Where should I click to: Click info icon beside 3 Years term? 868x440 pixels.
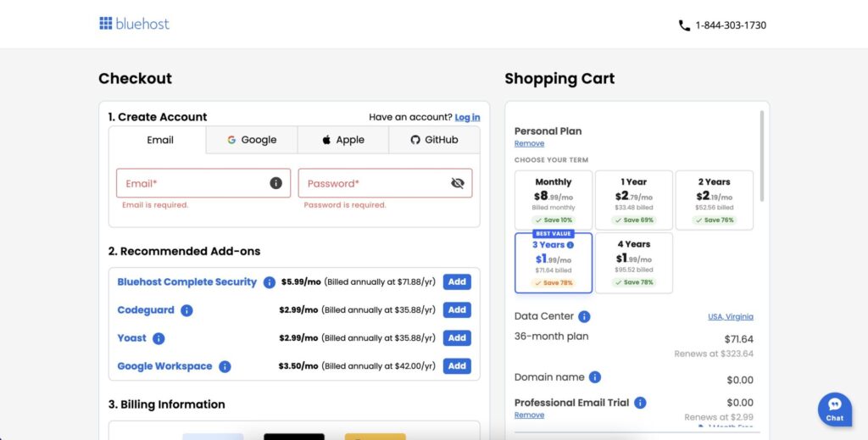click(570, 245)
